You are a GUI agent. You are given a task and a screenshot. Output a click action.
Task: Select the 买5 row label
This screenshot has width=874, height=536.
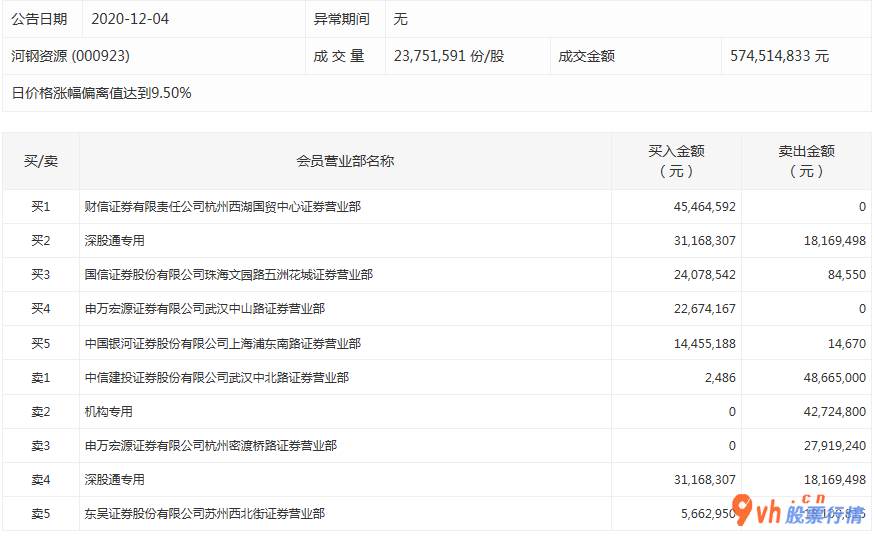pos(41,344)
